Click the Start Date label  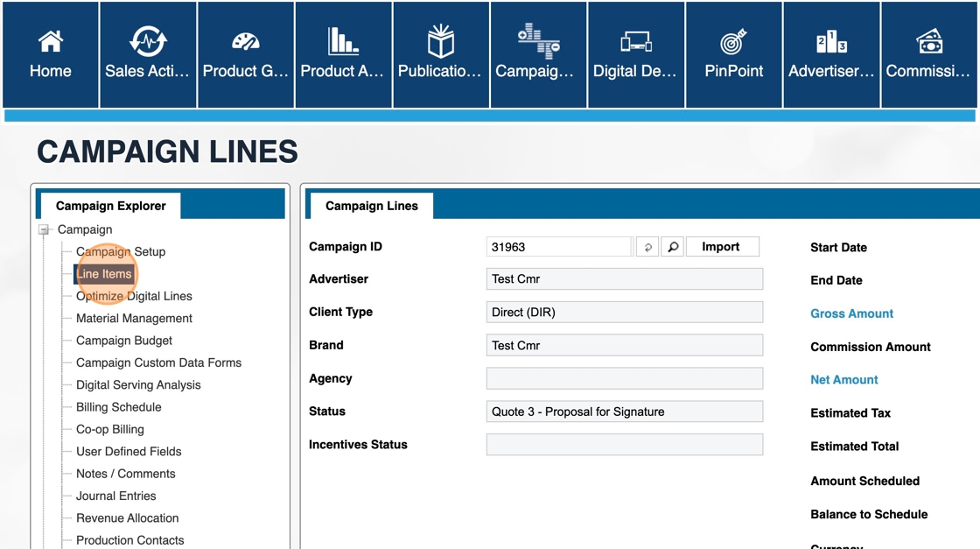pyautogui.click(x=838, y=247)
